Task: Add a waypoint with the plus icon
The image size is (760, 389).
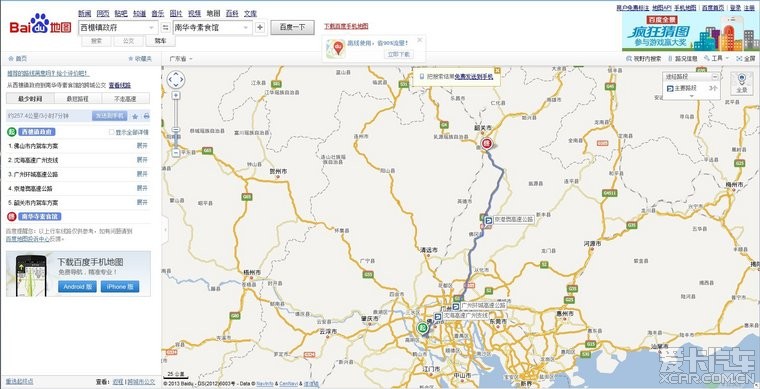Action: pyautogui.click(x=260, y=28)
